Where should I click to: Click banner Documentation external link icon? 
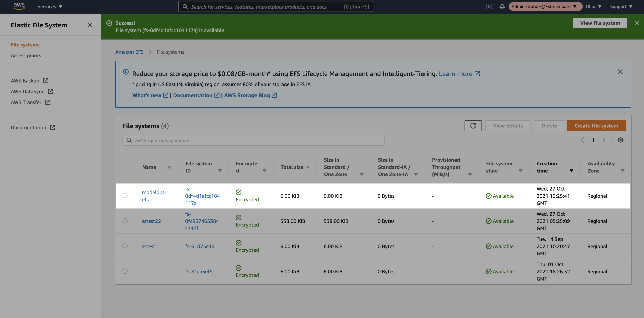click(217, 95)
